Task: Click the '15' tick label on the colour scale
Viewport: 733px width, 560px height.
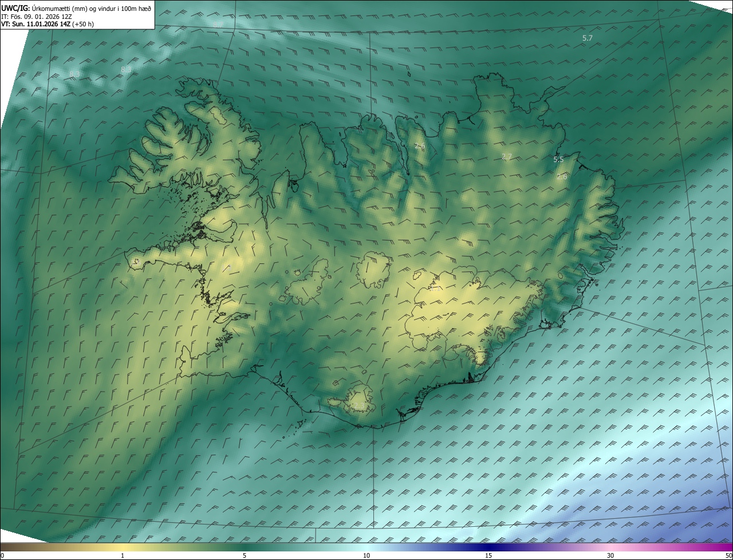Action: pos(488,555)
